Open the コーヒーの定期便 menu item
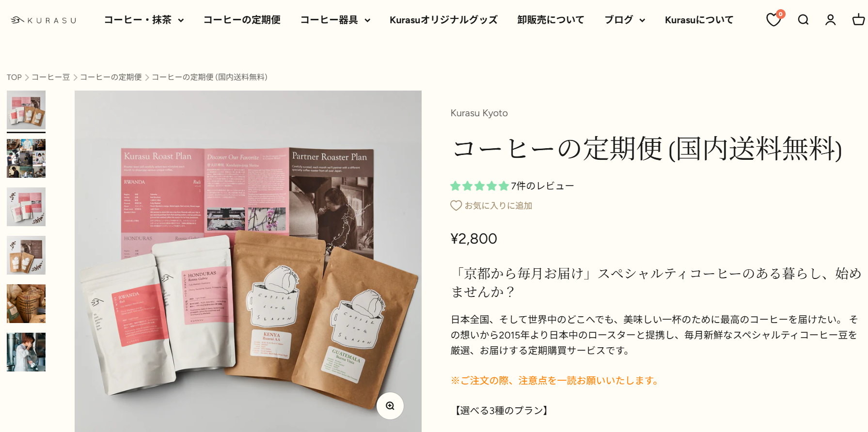The image size is (868, 432). (x=242, y=20)
